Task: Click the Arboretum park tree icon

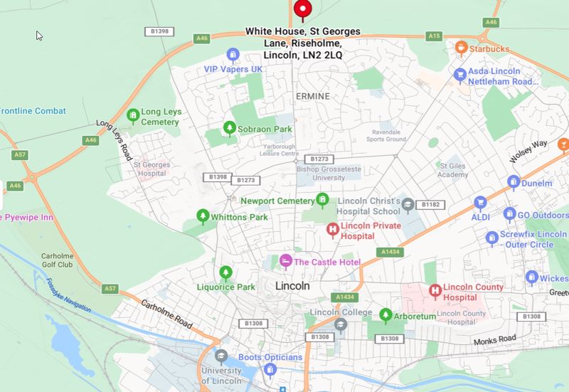Action: 385,315
